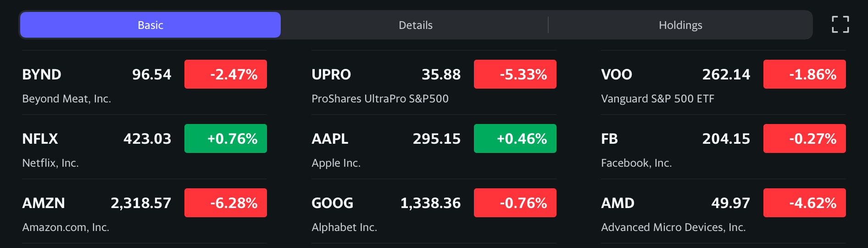
Task: Open the AMZN ticker symbol
Action: tap(44, 203)
